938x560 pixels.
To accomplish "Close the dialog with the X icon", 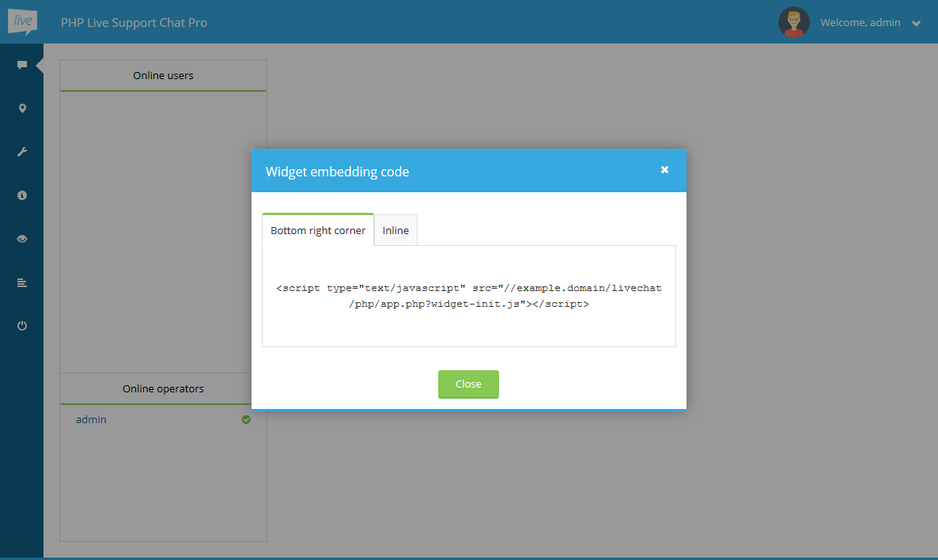I will click(664, 170).
